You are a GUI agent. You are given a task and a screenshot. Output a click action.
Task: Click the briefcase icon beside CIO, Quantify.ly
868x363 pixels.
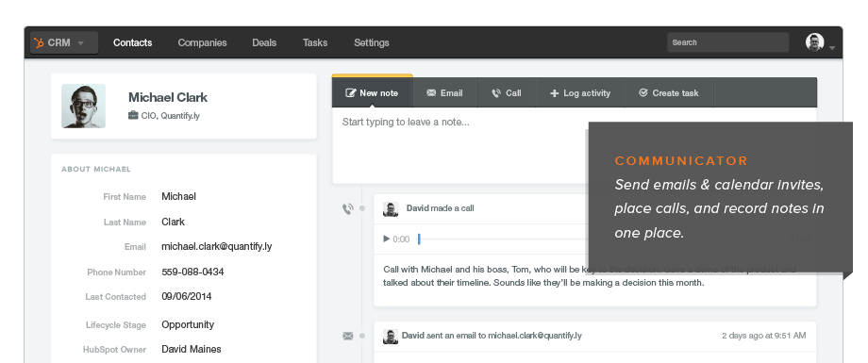133,116
